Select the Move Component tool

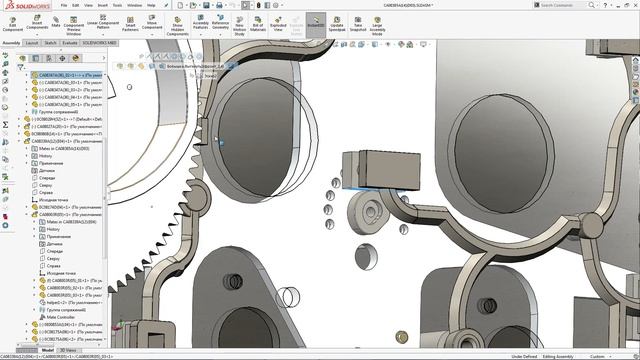pos(152,22)
